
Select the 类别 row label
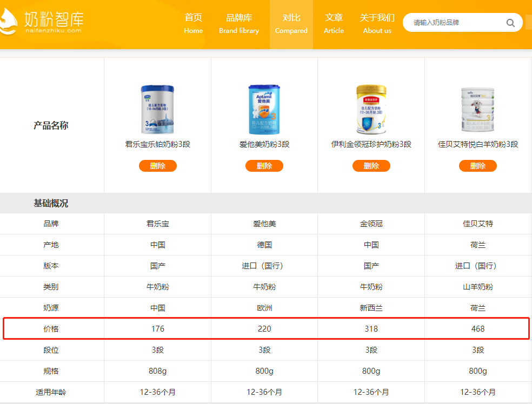pos(51,287)
